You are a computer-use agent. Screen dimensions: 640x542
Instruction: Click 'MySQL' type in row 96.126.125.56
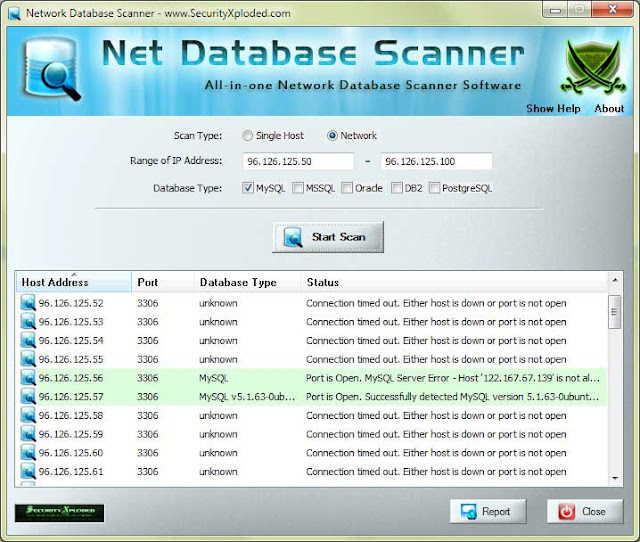213,378
